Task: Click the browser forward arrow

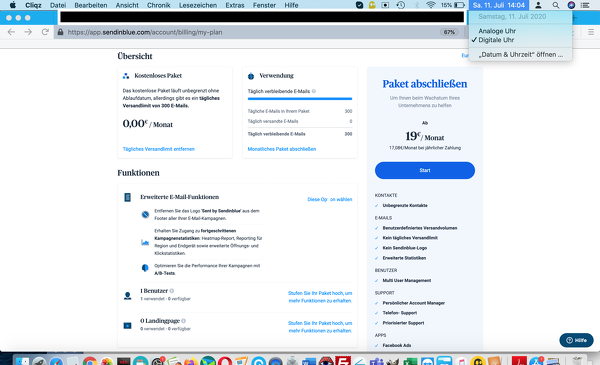Action: (x=28, y=32)
